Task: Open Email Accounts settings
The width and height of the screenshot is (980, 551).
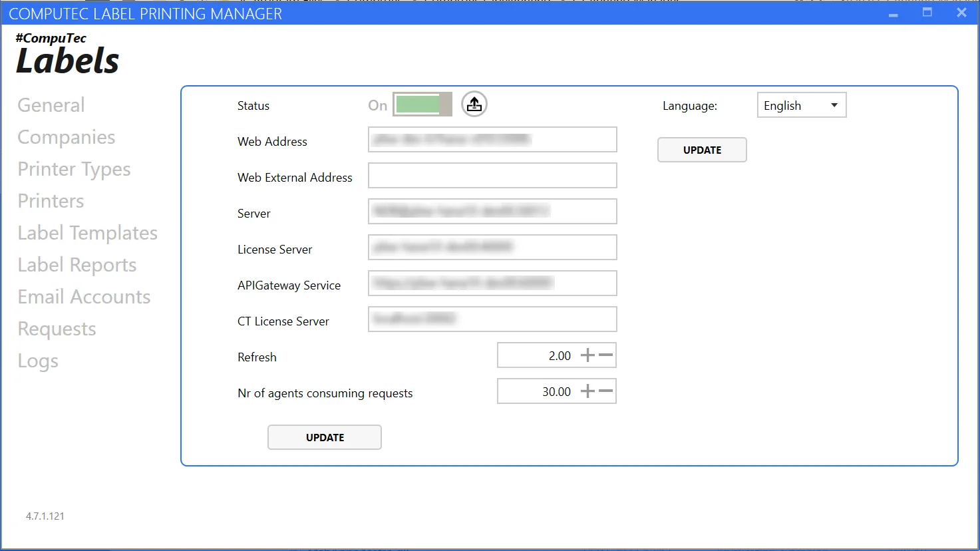Action: pyautogui.click(x=84, y=297)
